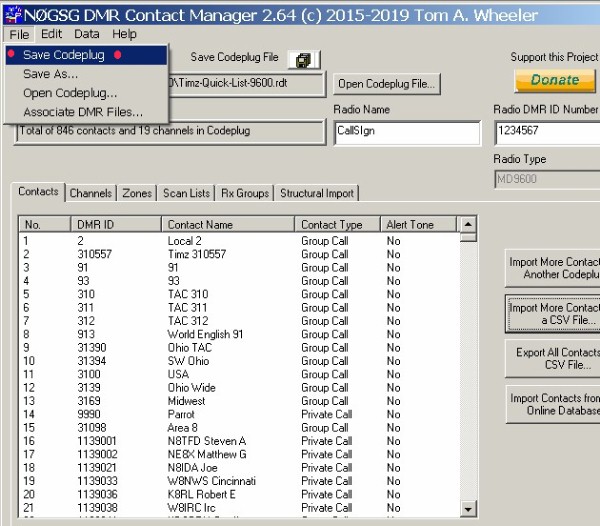
Task: Select the SW Ohio contact
Action: pyautogui.click(x=239, y=361)
